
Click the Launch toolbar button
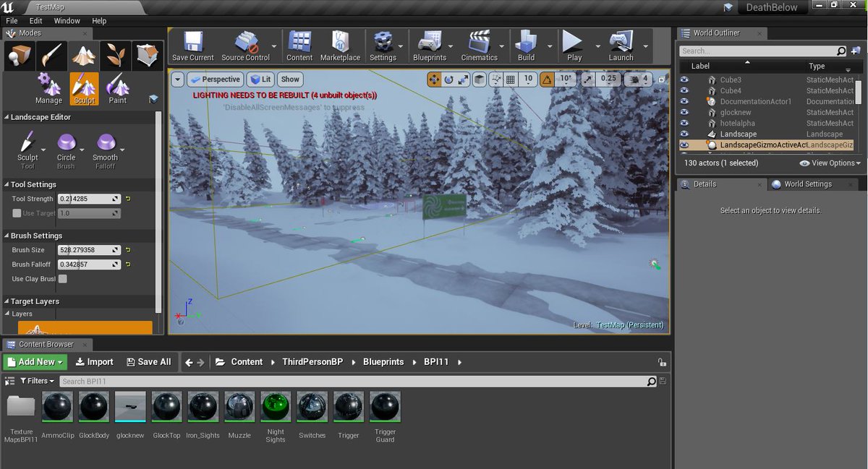click(x=621, y=46)
